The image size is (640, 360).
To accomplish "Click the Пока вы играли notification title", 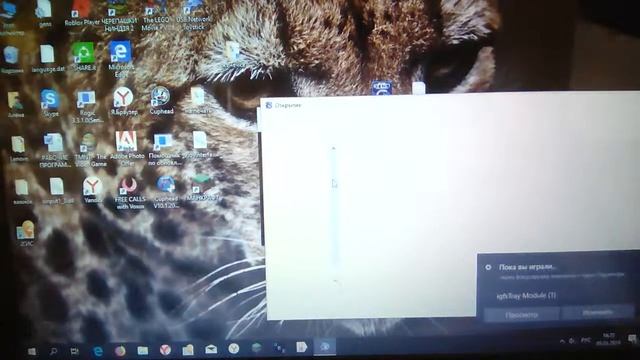I will (x=527, y=267).
